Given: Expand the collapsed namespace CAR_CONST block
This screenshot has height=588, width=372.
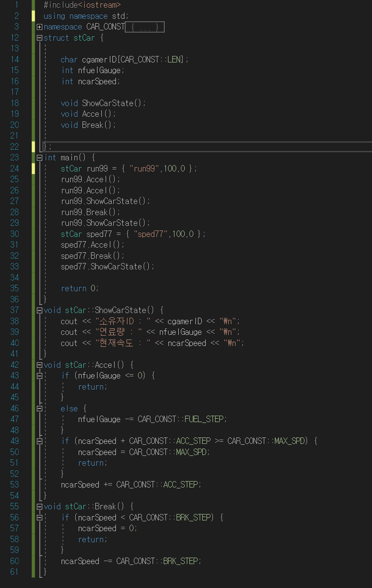Looking at the screenshot, I should point(40,27).
